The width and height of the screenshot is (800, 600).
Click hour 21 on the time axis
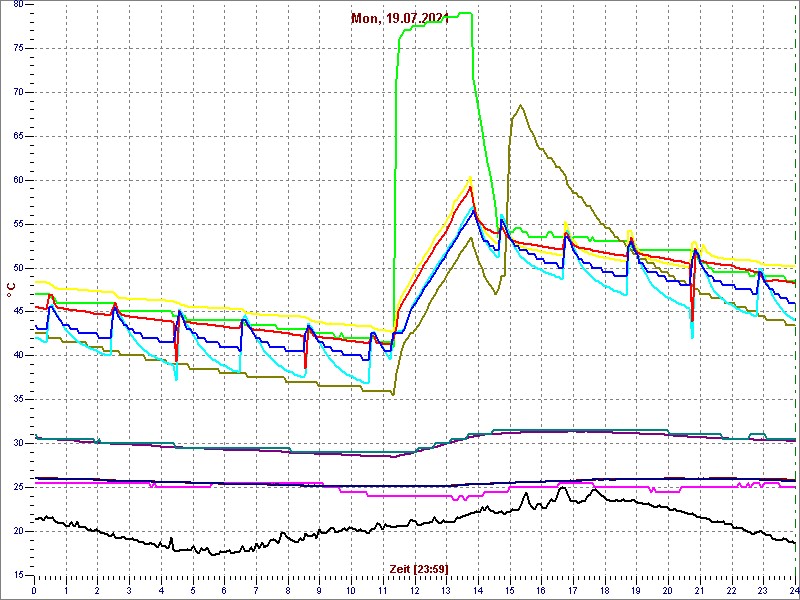(699, 590)
